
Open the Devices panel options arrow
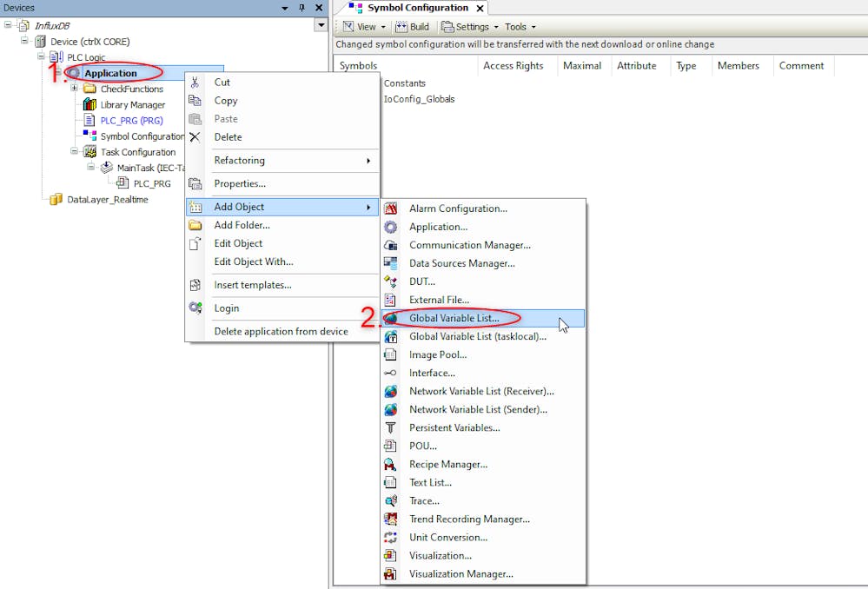284,8
